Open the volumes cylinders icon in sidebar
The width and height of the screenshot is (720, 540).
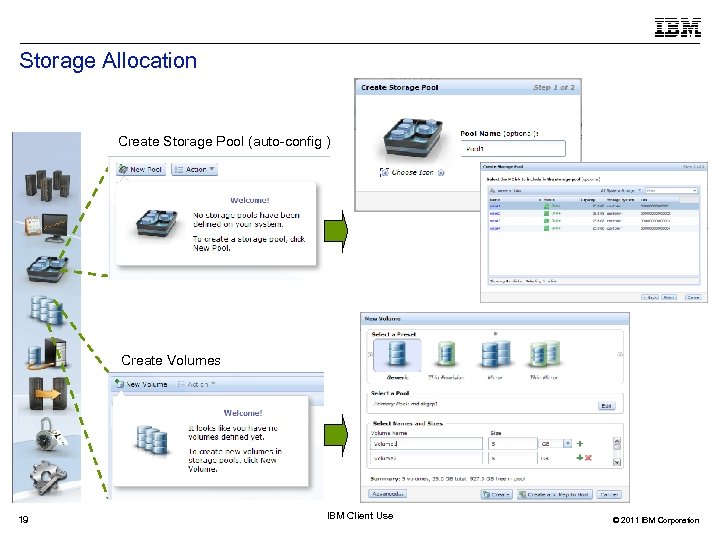46,310
